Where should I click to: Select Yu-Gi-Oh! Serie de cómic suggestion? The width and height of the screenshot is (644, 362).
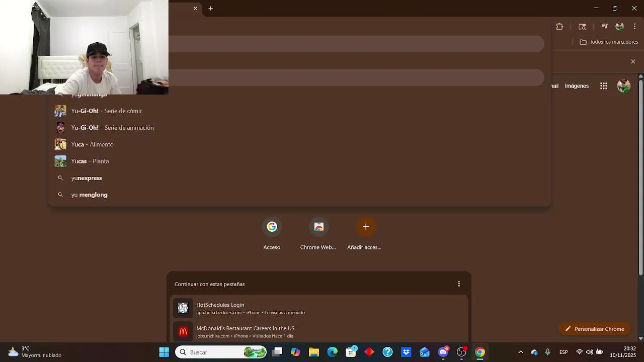click(x=299, y=111)
